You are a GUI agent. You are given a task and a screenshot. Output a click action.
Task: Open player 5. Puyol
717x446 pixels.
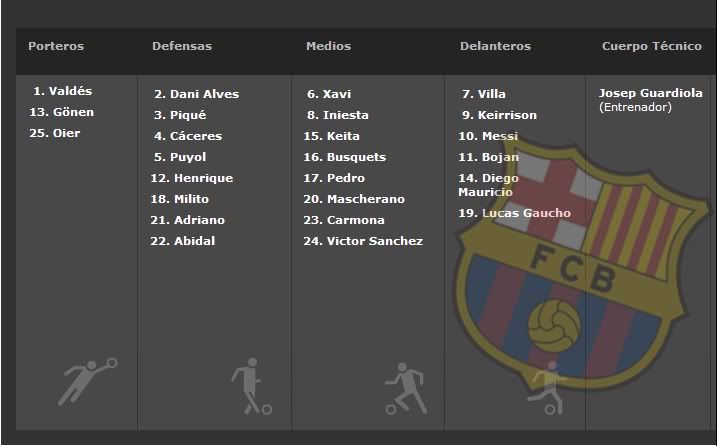point(180,157)
